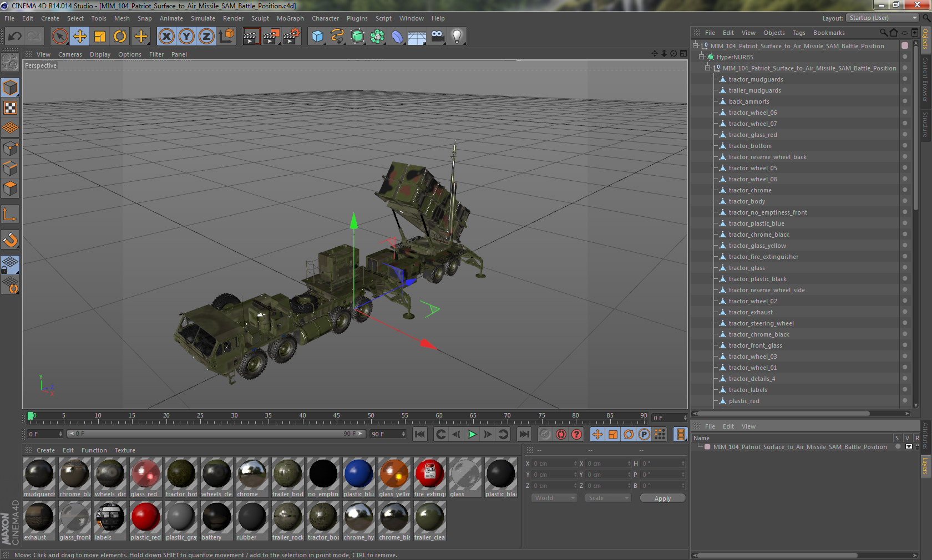Go to start of animation
Image resolution: width=932 pixels, height=560 pixels.
pyautogui.click(x=420, y=434)
